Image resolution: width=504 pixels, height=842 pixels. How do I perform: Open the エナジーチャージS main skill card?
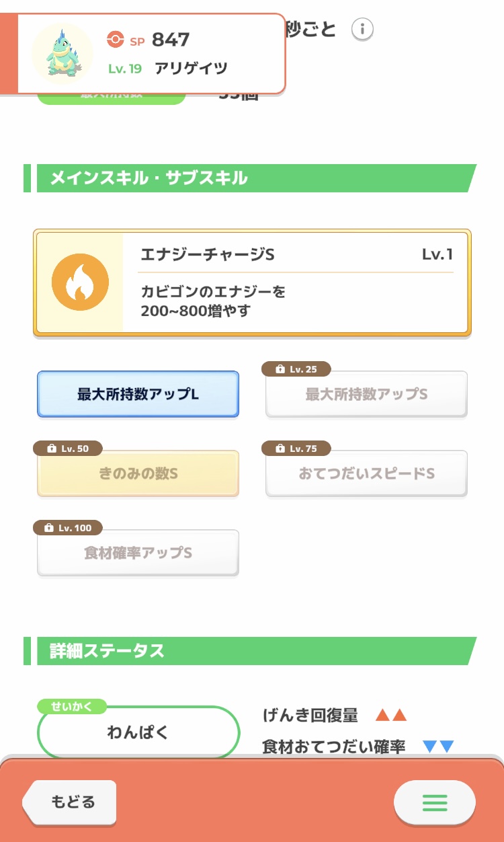click(252, 282)
